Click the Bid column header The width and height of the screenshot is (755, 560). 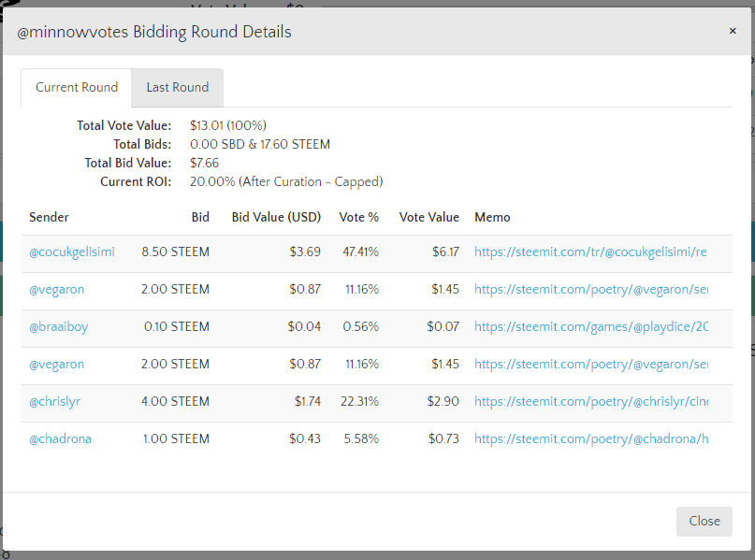point(200,217)
